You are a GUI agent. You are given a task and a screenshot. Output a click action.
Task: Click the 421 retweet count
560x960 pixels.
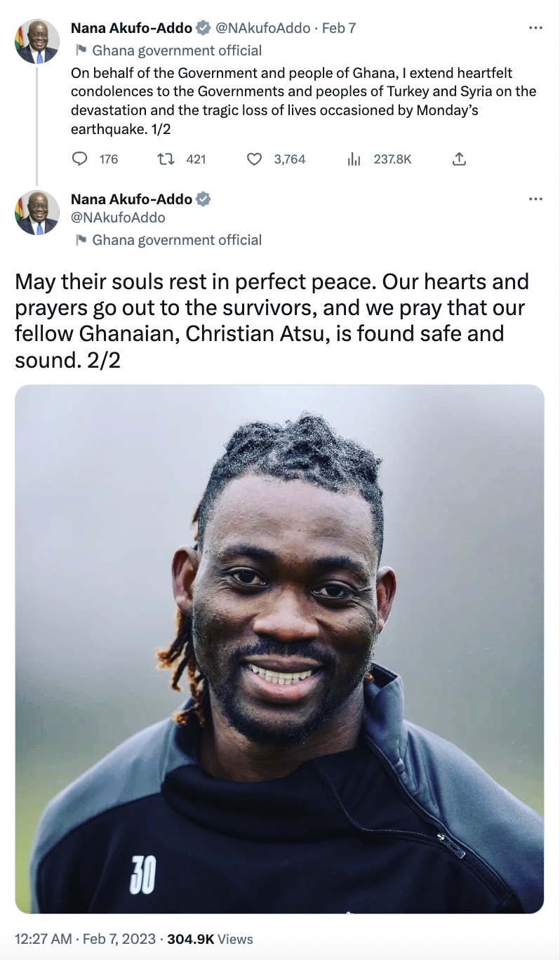[196, 159]
